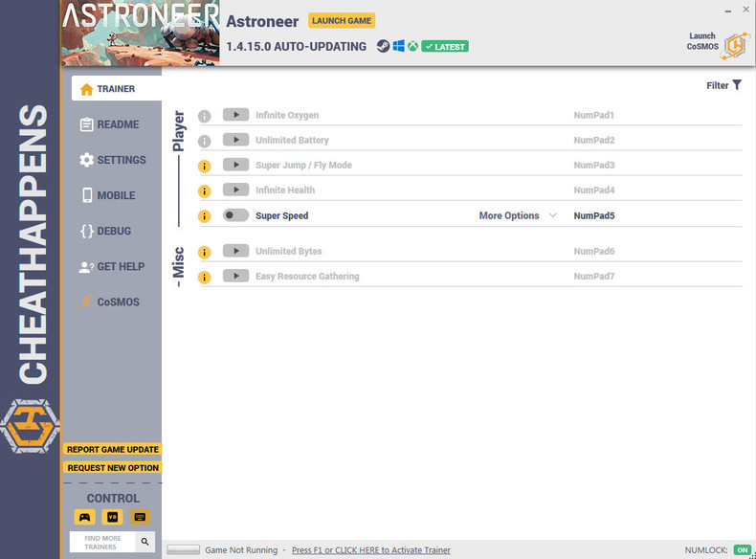Screen dimensions: 756x559
Task: Minimize the trainer window
Action: point(727,11)
